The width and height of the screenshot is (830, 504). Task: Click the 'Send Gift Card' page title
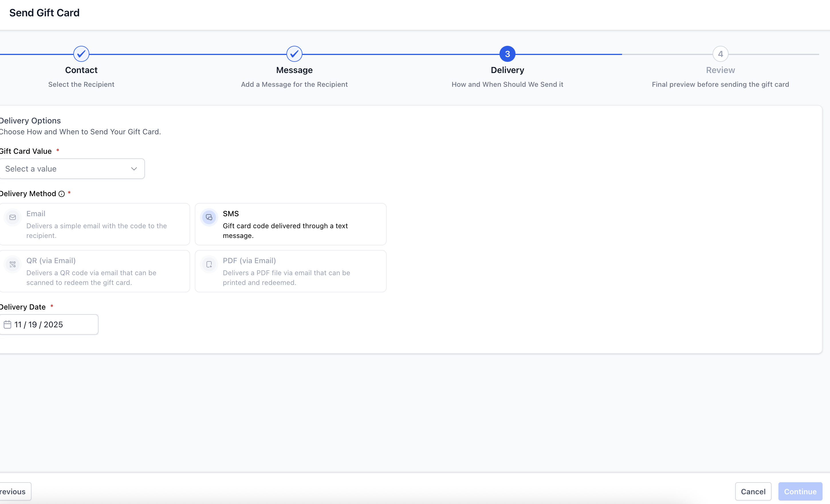44,13
